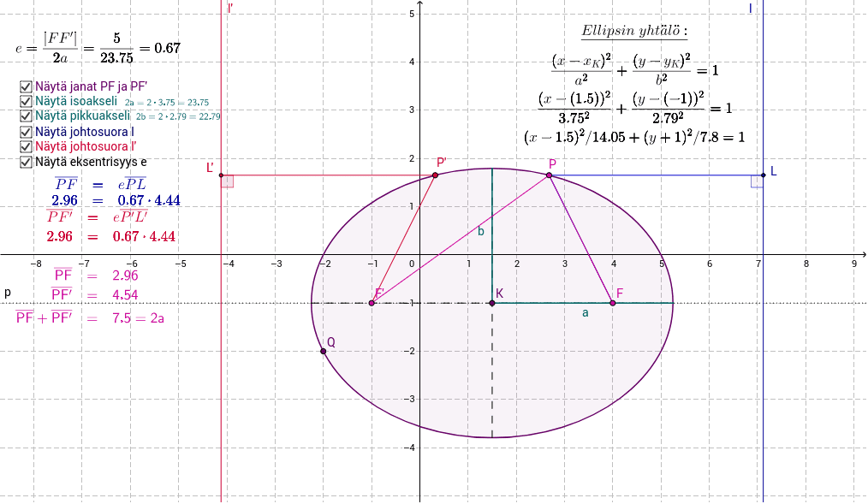Click the text '2b = 2·2.79 = 22.79'

[x=178, y=116]
